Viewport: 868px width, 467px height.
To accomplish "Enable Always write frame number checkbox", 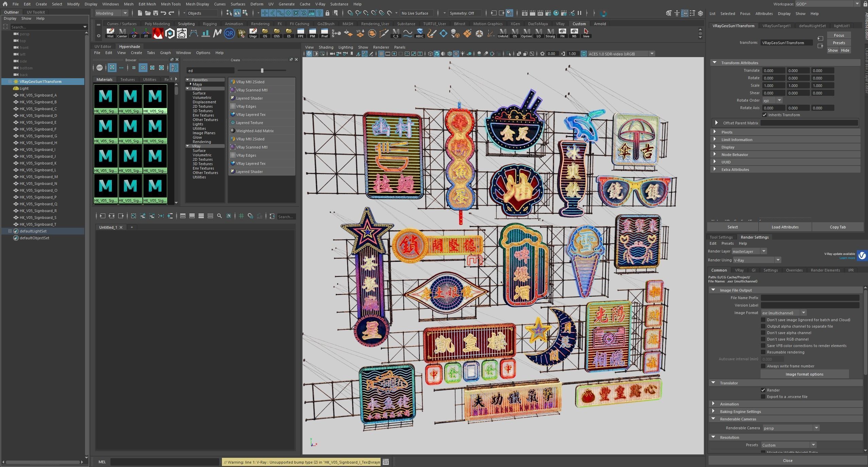I will tap(763, 366).
